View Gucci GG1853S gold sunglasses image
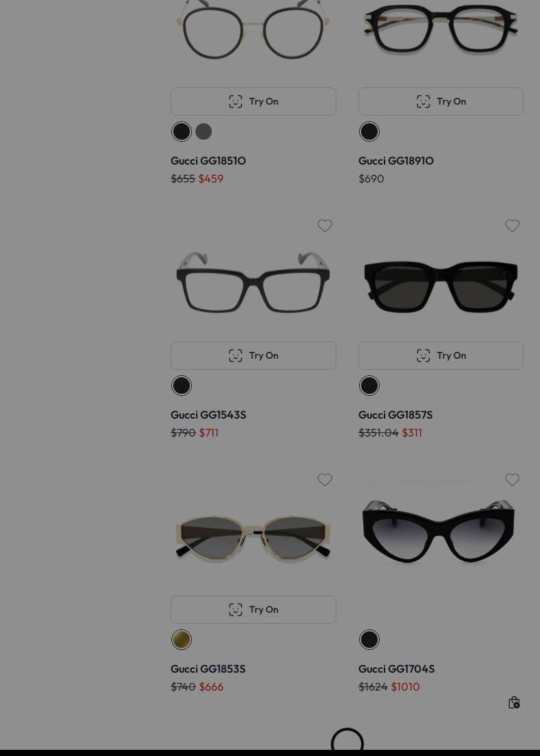Screen dimensions: 540x756 tap(253, 538)
